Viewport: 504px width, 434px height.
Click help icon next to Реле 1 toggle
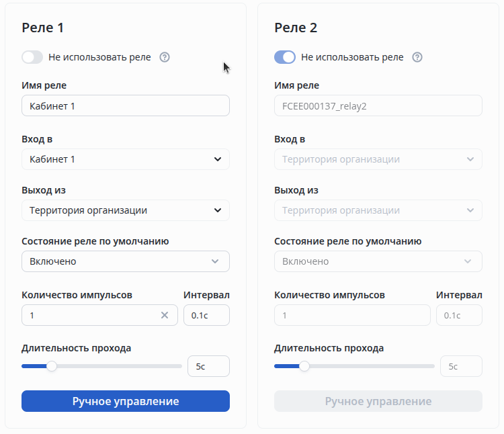pos(165,57)
